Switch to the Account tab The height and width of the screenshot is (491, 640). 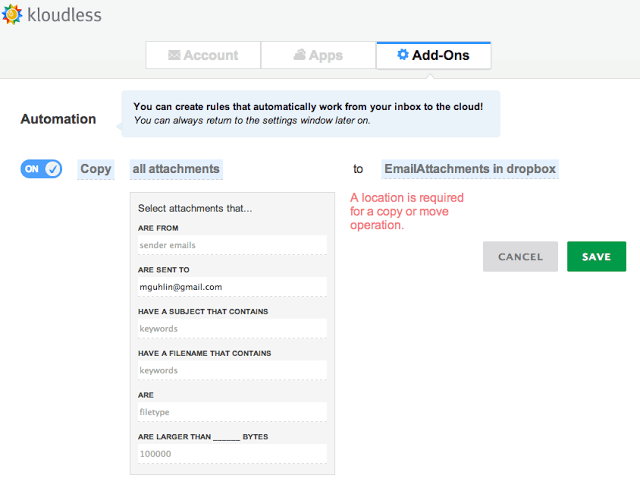click(203, 55)
